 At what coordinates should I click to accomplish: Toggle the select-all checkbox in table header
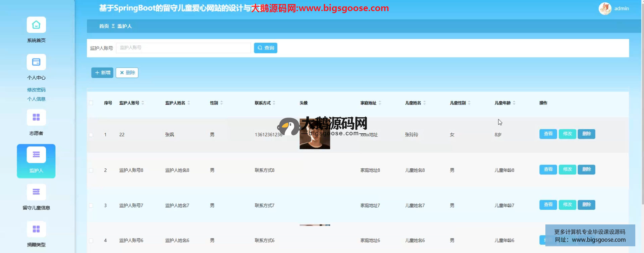[x=91, y=103]
